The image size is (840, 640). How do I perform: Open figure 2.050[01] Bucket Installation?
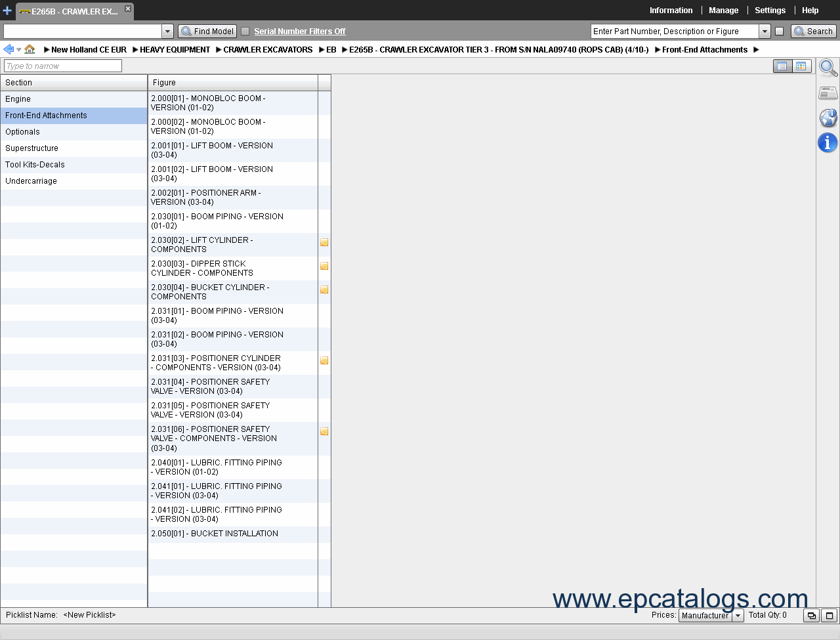click(x=233, y=534)
